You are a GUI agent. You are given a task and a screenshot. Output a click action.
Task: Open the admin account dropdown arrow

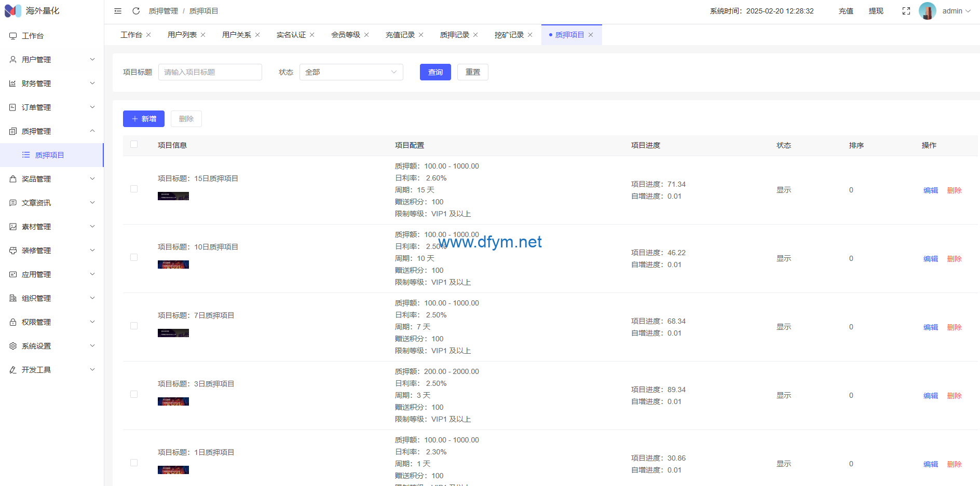point(968,11)
